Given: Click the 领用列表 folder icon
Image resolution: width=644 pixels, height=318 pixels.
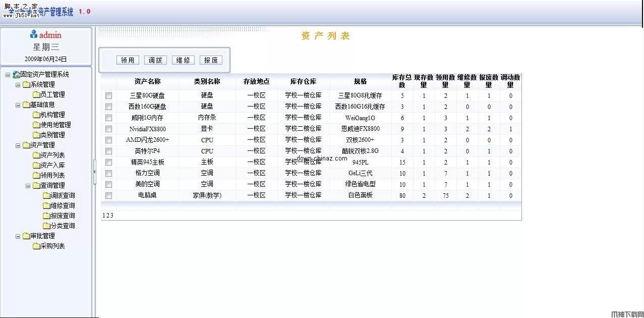Looking at the screenshot, I should pyautogui.click(x=36, y=175).
